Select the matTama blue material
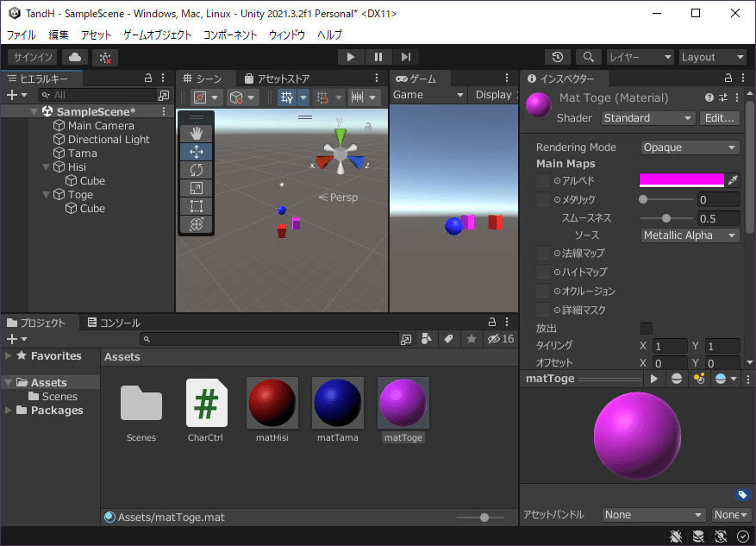The height and width of the screenshot is (546, 756). click(338, 403)
